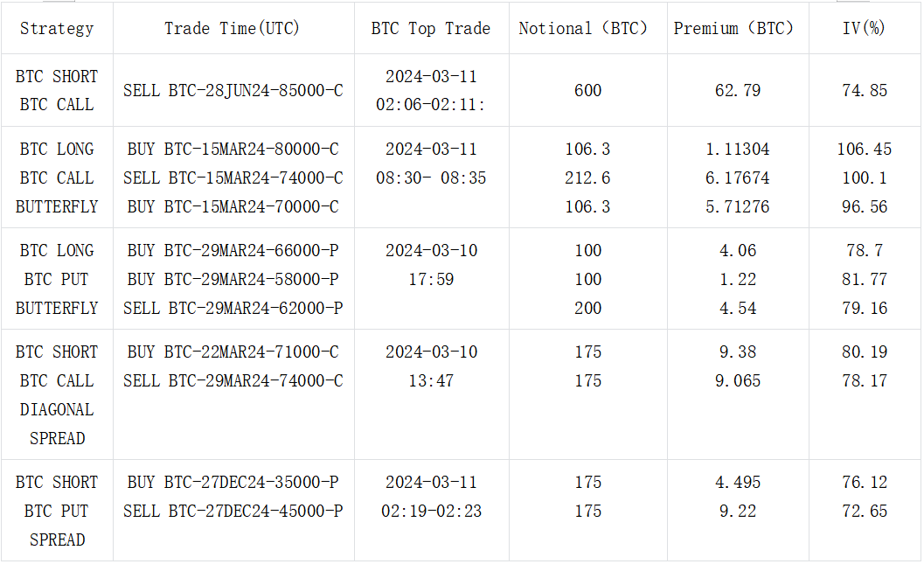This screenshot has width=924, height=564.
Task: Click the 212.6 notional value
Action: [x=587, y=178]
